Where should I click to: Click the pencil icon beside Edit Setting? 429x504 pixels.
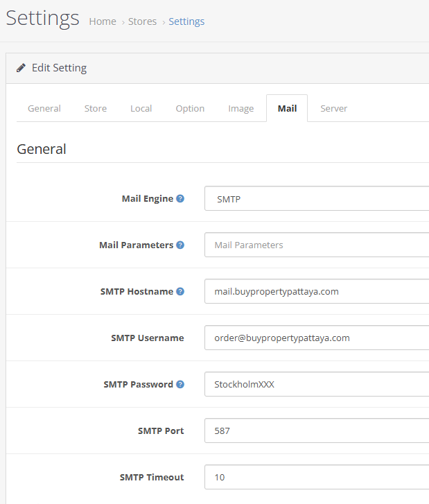21,68
